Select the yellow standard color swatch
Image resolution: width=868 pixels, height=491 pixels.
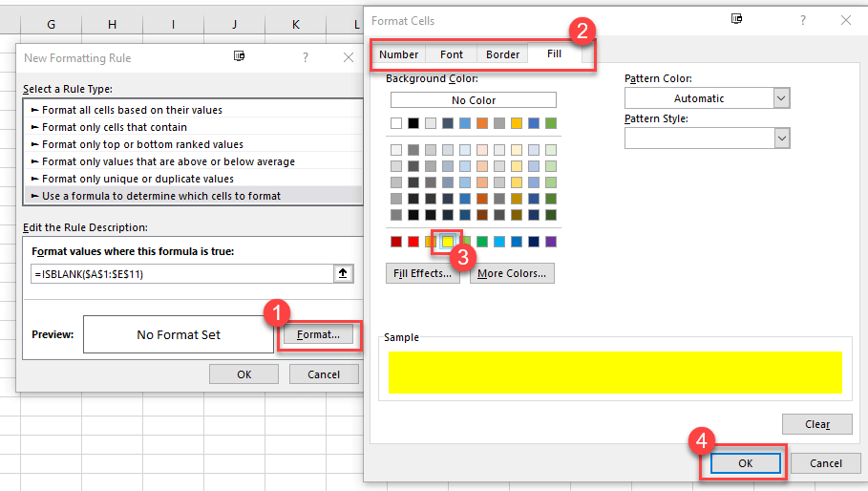coord(448,242)
